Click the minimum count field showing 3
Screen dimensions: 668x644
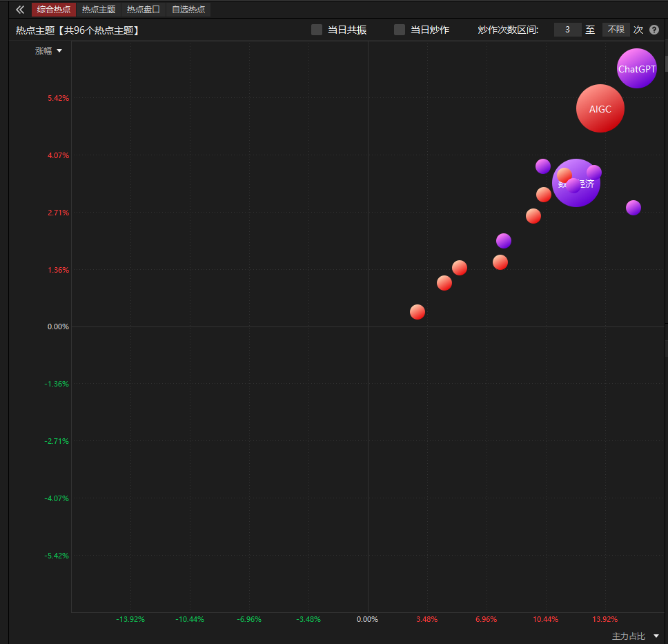click(x=567, y=30)
